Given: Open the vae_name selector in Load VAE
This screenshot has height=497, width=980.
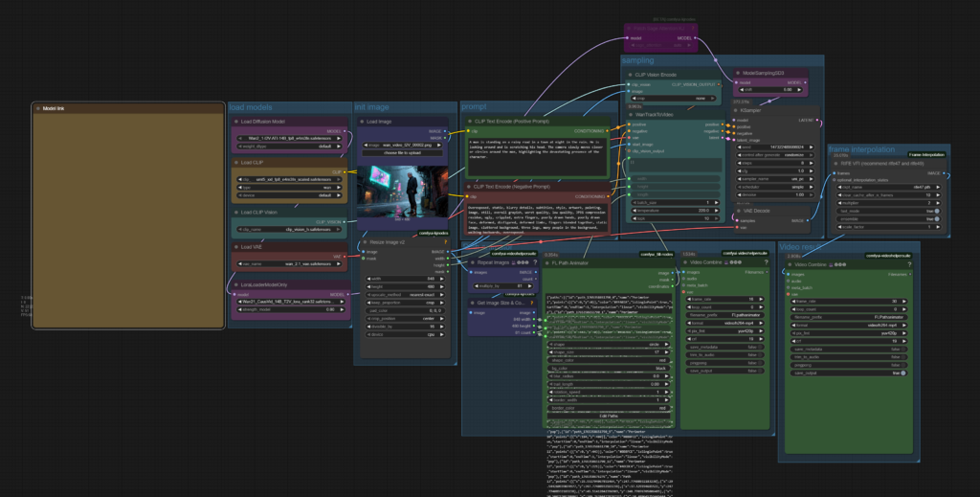Looking at the screenshot, I should click(288, 264).
